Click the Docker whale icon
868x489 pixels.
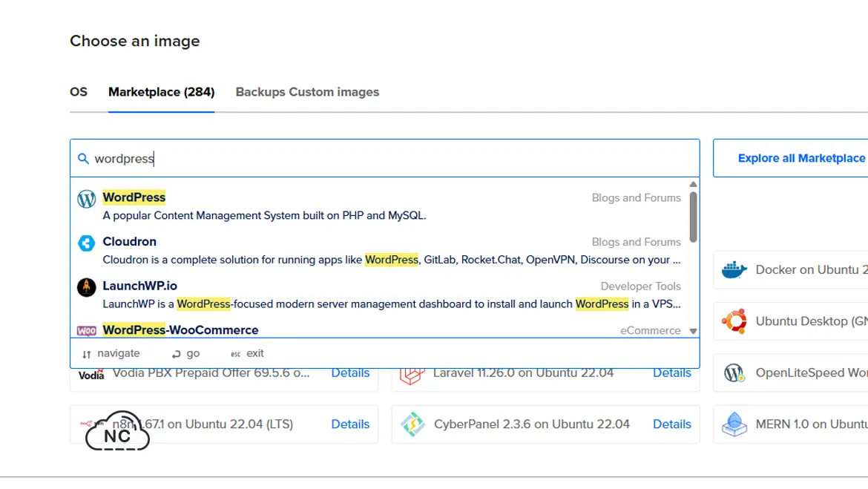734,269
